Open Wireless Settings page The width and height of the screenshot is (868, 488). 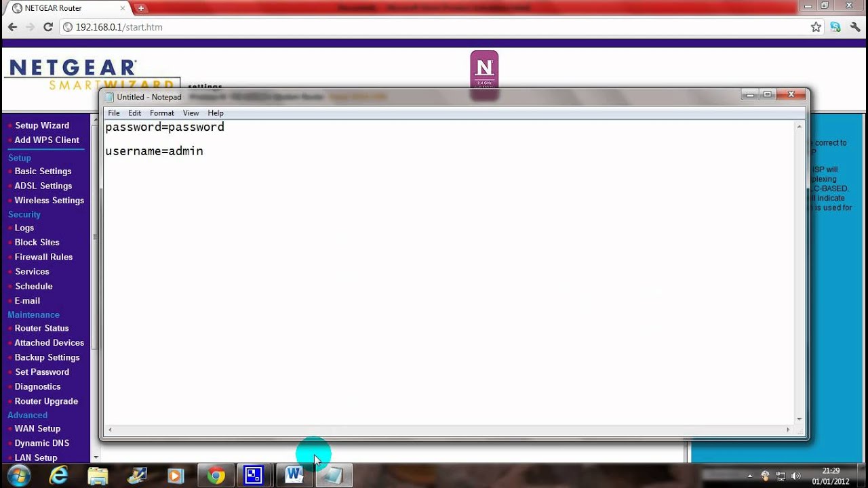(50, 200)
